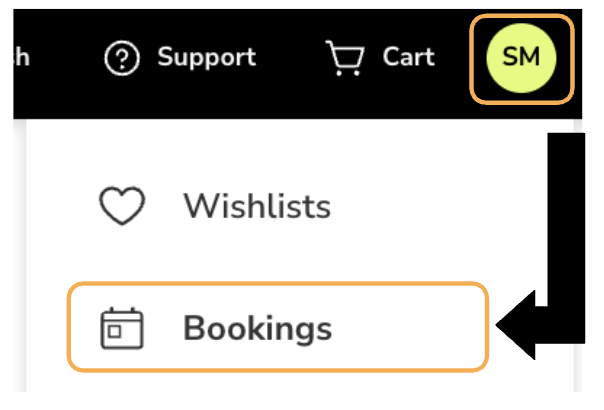Screen dimensions: 604x410
Task: Click the orange-outlined avatar button
Action: click(522, 59)
